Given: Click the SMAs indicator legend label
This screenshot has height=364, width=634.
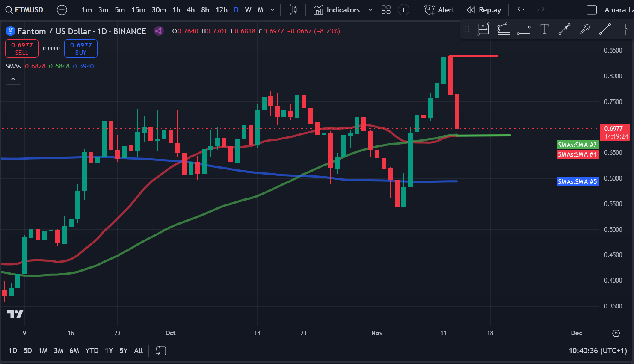Looking at the screenshot, I should tap(13, 66).
